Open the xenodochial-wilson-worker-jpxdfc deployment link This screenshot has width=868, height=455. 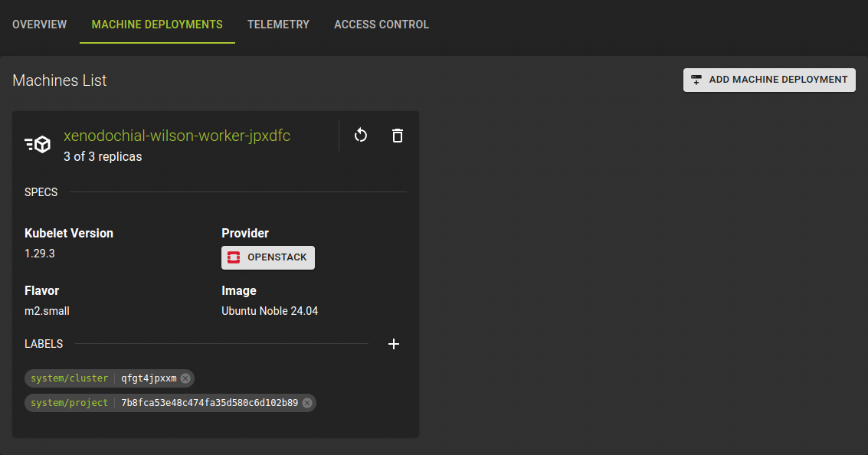177,136
